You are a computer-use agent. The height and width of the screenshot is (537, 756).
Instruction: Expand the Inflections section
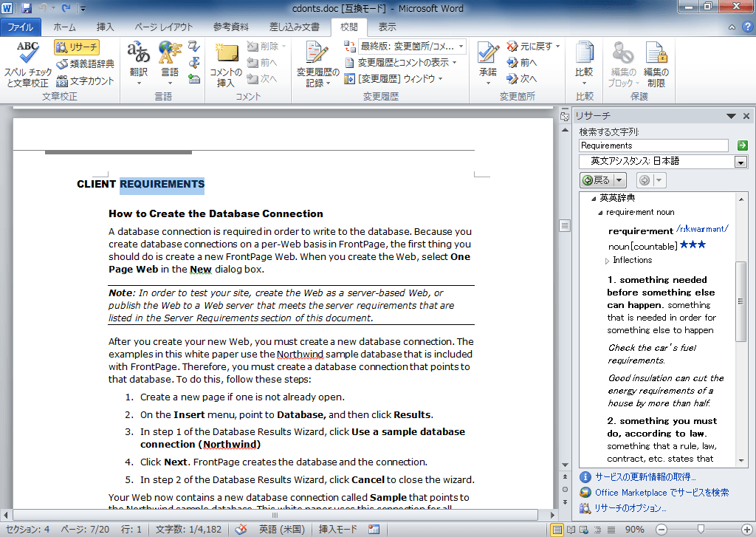point(607,261)
